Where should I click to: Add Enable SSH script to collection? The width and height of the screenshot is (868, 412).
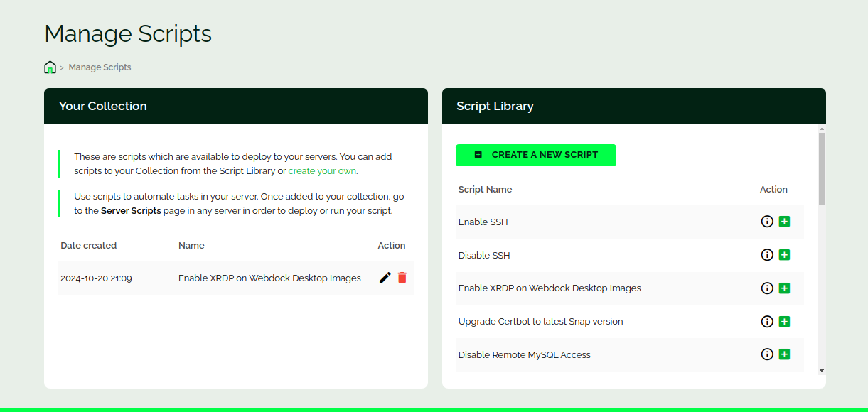(784, 222)
